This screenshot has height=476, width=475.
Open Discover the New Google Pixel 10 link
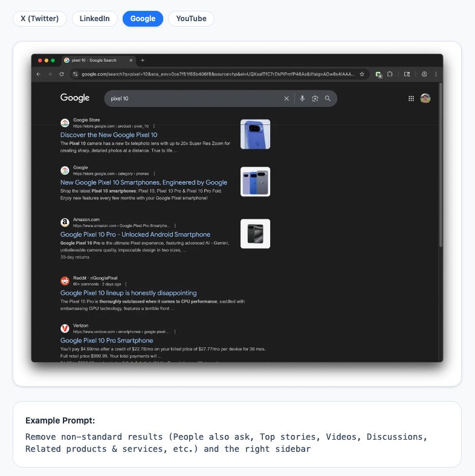click(x=109, y=135)
